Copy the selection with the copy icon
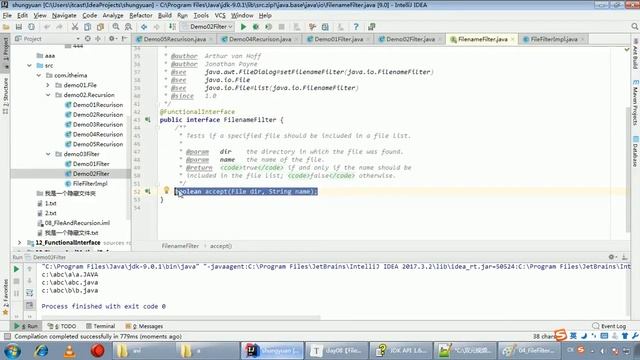 pyautogui.click(x=87, y=27)
